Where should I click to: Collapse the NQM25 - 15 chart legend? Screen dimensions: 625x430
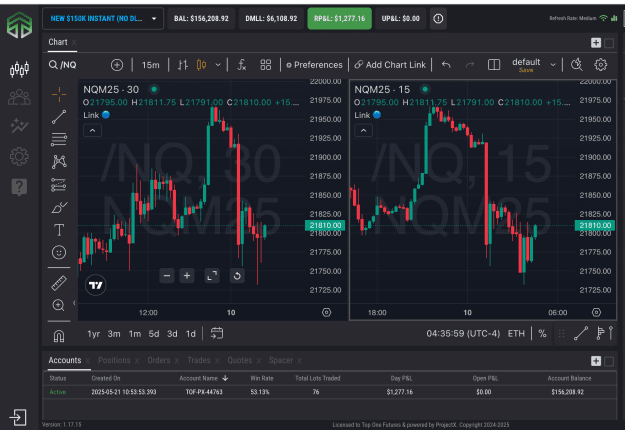pos(364,130)
